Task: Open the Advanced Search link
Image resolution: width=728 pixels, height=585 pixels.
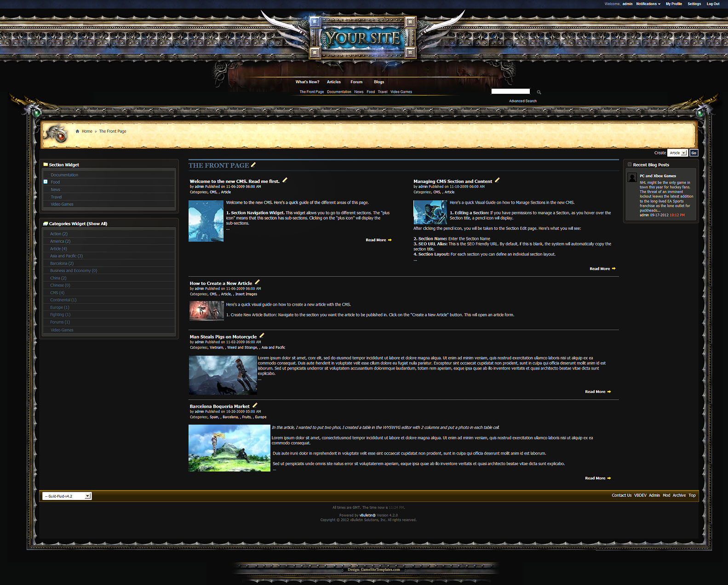Action: coord(522,101)
